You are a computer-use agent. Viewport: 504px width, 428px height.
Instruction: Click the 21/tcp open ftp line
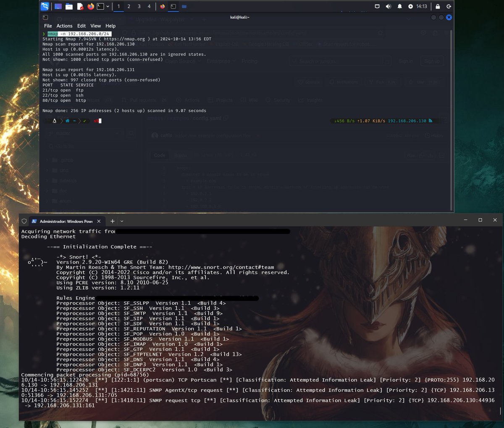63,90
